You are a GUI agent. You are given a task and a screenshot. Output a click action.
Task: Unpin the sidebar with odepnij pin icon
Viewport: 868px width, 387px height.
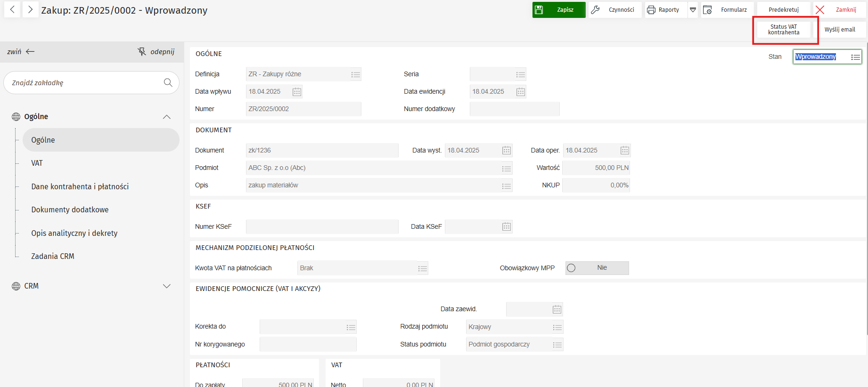(x=142, y=52)
